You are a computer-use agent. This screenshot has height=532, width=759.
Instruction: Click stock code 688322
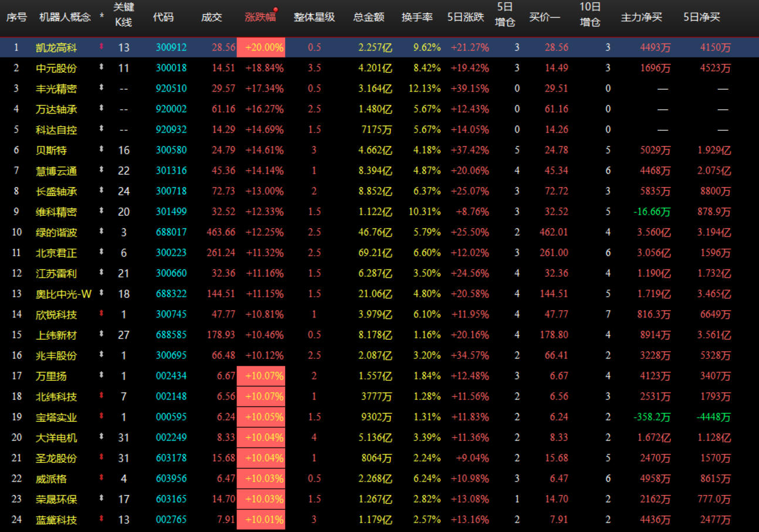171,294
